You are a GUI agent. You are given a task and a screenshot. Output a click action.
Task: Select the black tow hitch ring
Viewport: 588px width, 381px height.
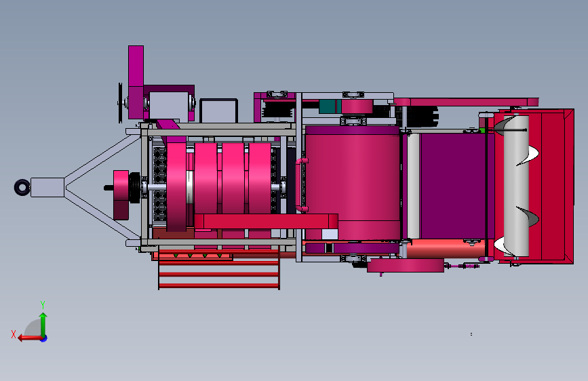point(22,187)
